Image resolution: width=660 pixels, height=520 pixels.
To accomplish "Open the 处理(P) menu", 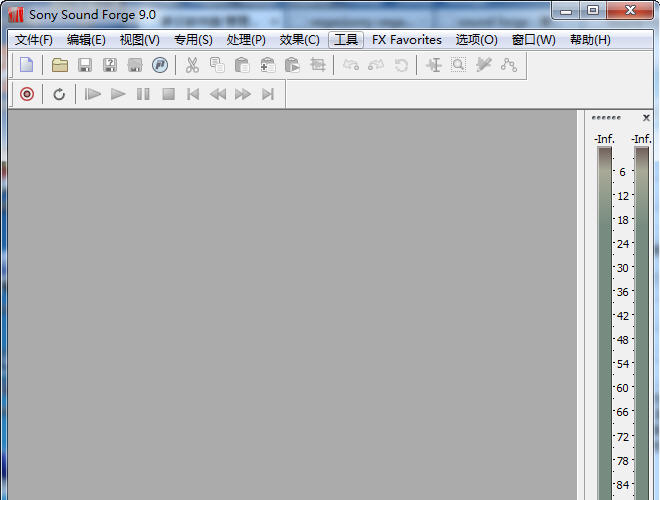I will pyautogui.click(x=246, y=40).
